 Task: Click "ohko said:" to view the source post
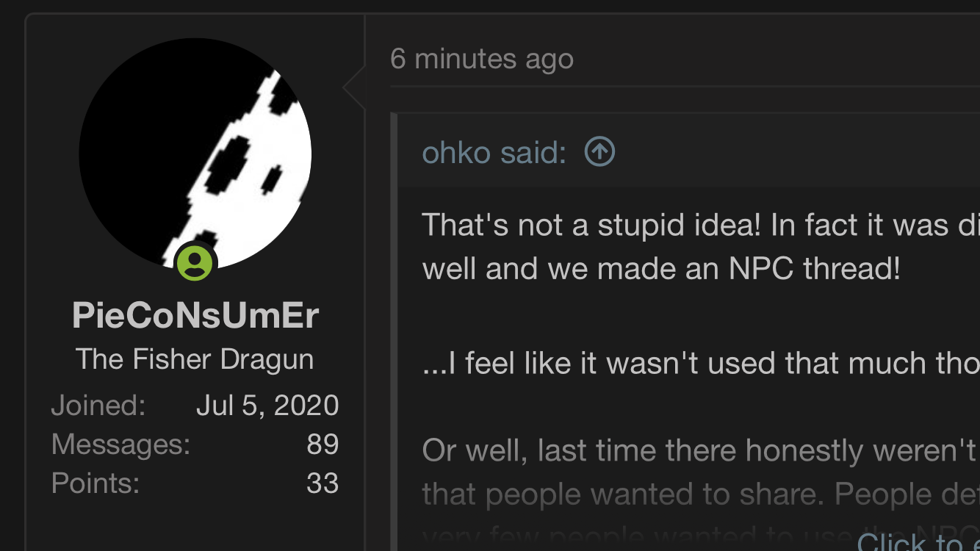[492, 151]
